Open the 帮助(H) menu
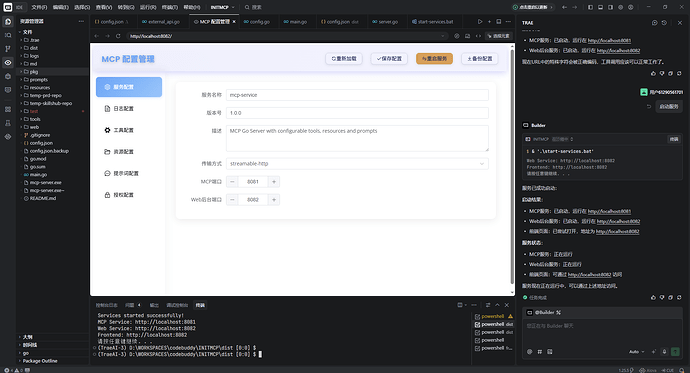Image resolution: width=690 pixels, height=373 pixels. 191,7
